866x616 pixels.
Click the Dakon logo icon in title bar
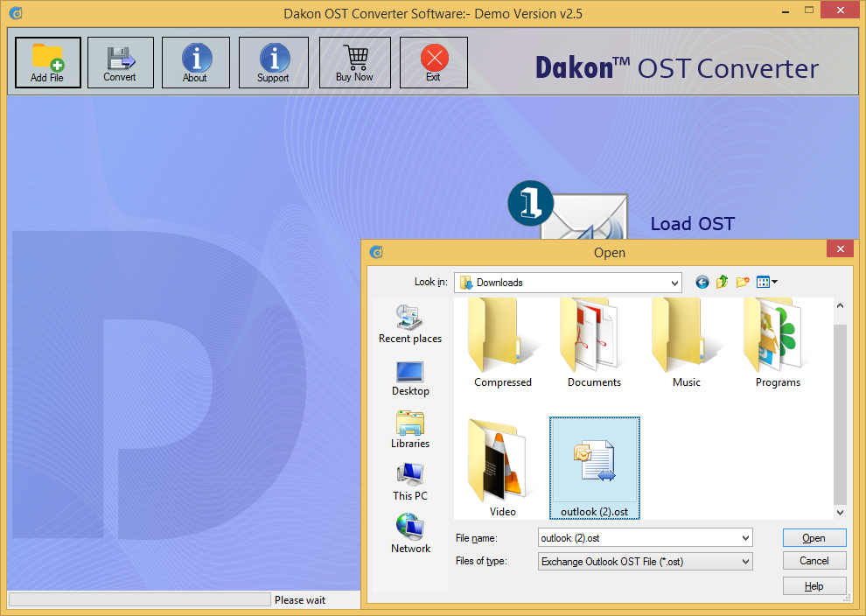coord(16,13)
